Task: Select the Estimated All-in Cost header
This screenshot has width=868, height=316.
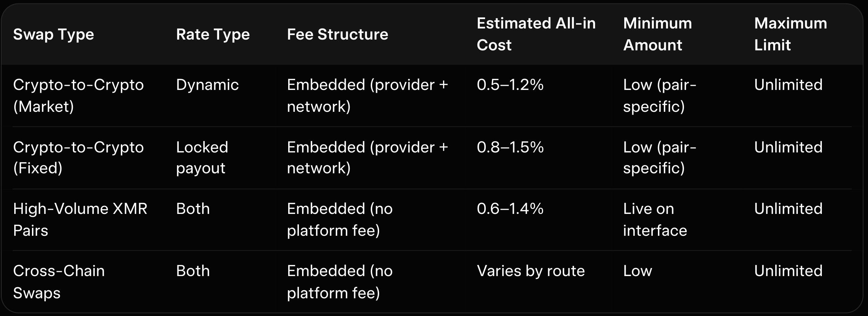Action: coord(536,34)
